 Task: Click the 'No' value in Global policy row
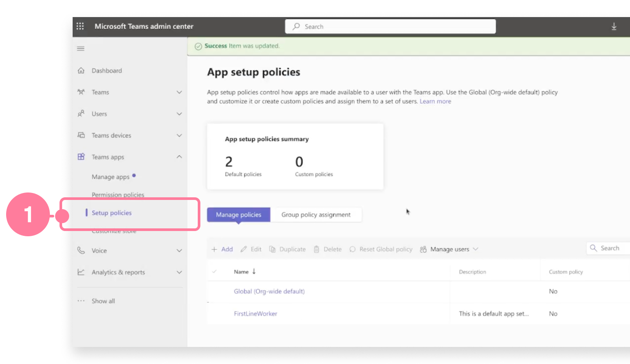tap(553, 291)
